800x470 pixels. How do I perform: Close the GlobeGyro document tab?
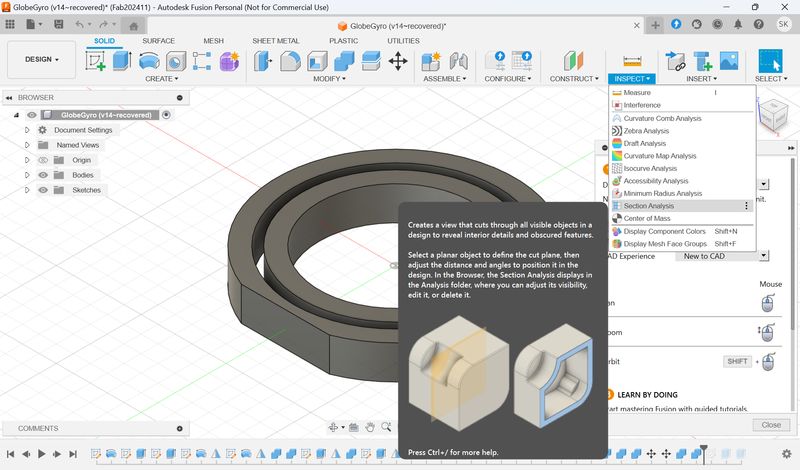point(637,26)
